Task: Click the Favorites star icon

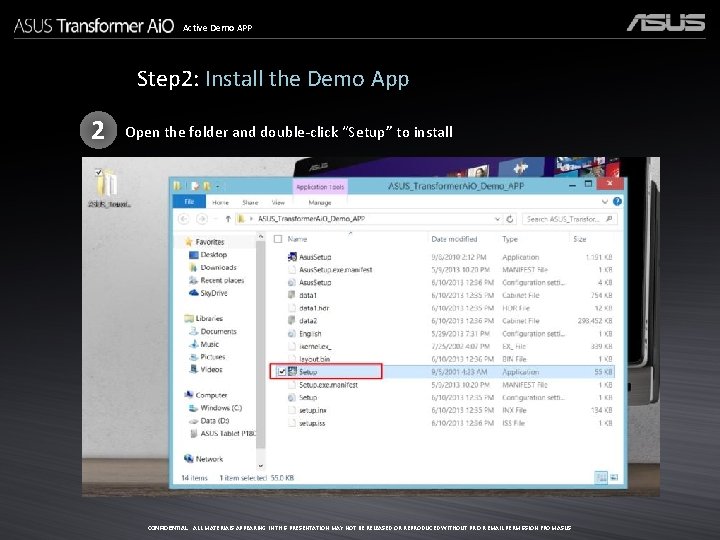Action: coord(188,242)
